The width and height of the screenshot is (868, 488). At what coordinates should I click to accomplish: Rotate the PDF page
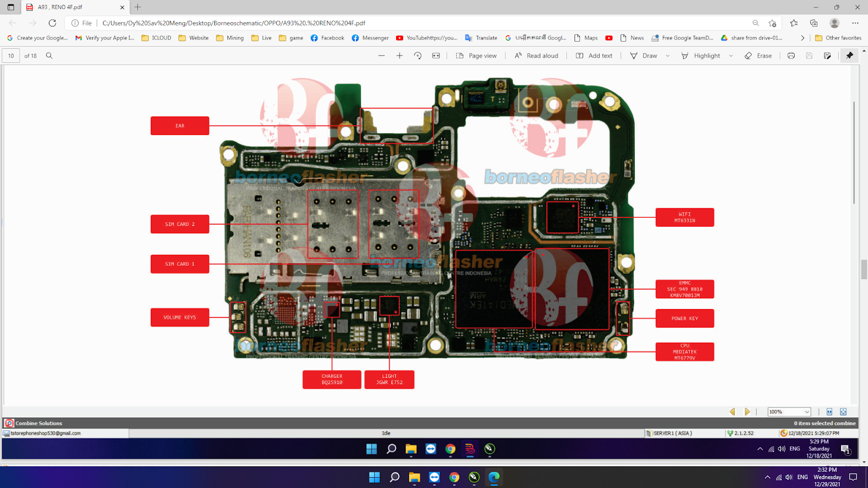click(418, 56)
